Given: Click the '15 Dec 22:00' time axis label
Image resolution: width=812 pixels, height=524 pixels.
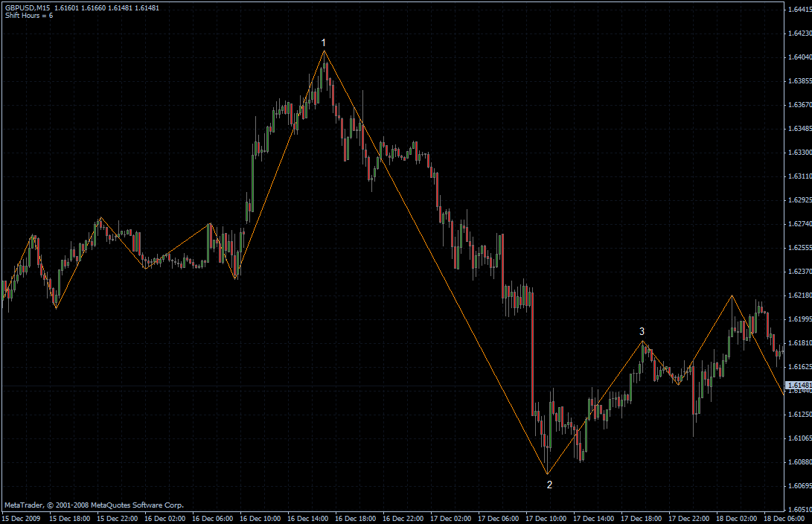Looking at the screenshot, I should click(x=117, y=518).
